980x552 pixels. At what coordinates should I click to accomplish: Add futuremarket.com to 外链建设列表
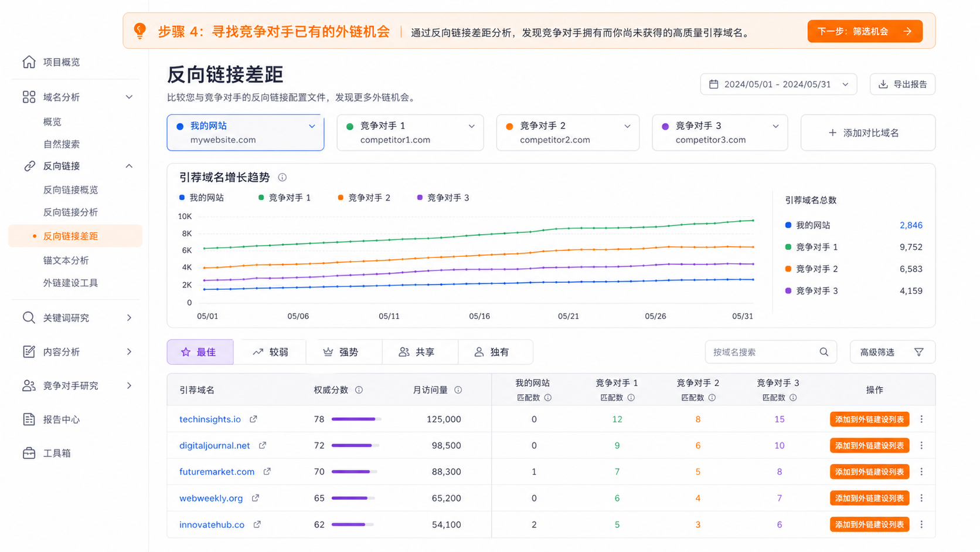point(870,472)
